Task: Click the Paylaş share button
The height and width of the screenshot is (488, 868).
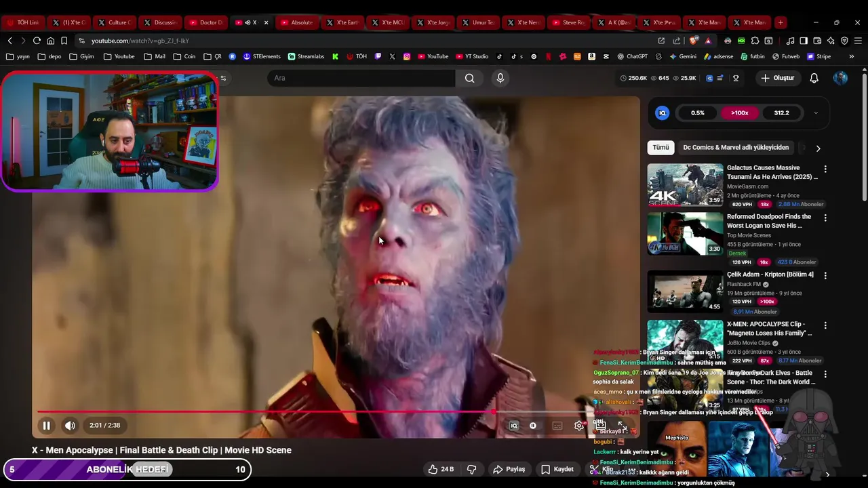Action: coord(509,469)
